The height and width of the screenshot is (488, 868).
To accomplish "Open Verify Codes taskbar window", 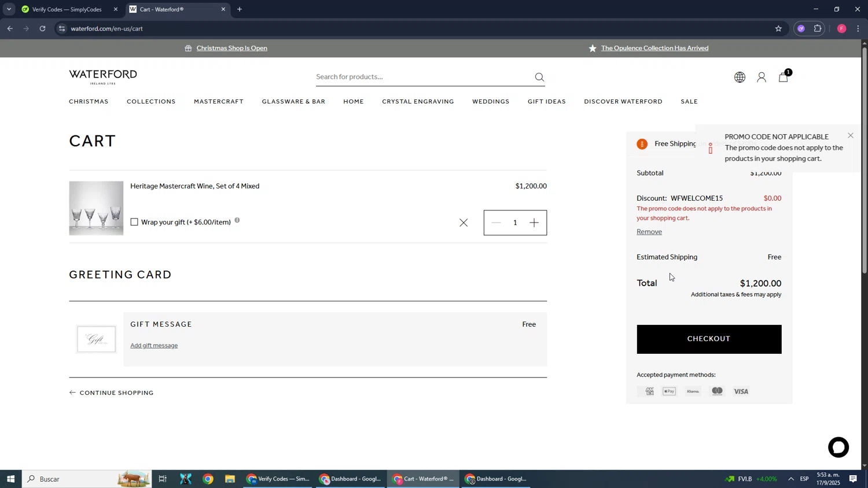I will tap(279, 479).
